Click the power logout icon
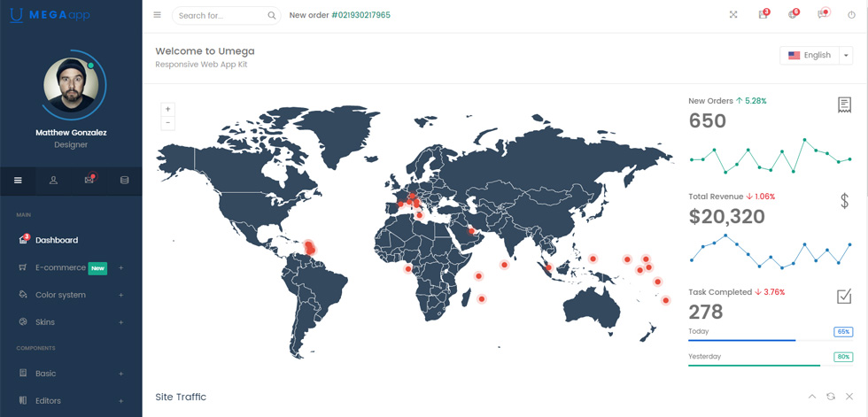The image size is (868, 417). [x=851, y=15]
